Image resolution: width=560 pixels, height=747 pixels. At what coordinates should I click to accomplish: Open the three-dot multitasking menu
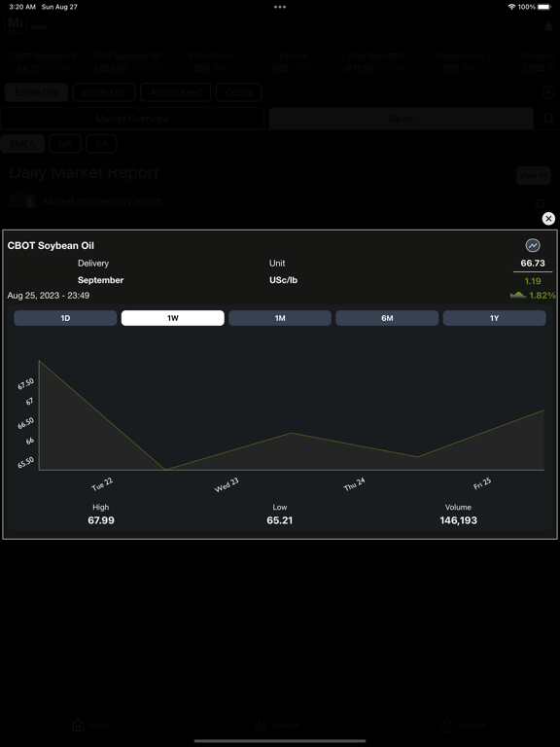click(280, 7)
